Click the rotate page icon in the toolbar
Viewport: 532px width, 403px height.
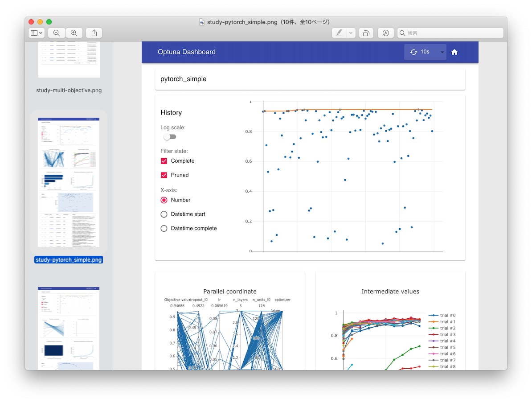pos(366,33)
